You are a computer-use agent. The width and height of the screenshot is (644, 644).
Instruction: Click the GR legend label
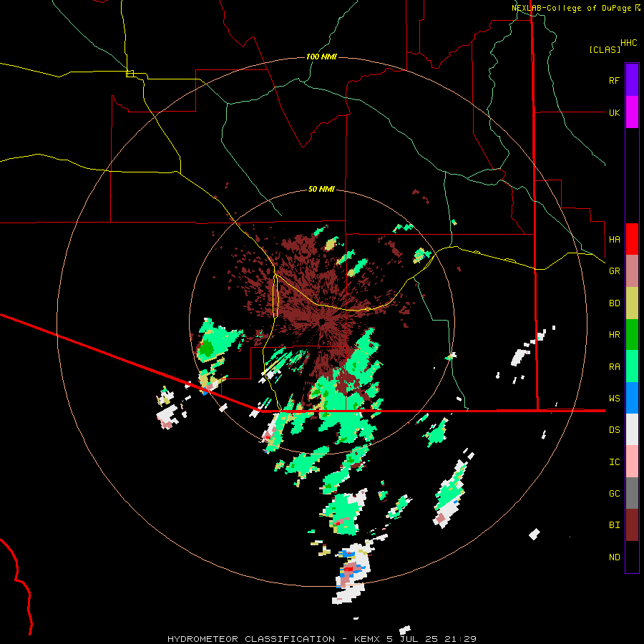click(x=614, y=271)
